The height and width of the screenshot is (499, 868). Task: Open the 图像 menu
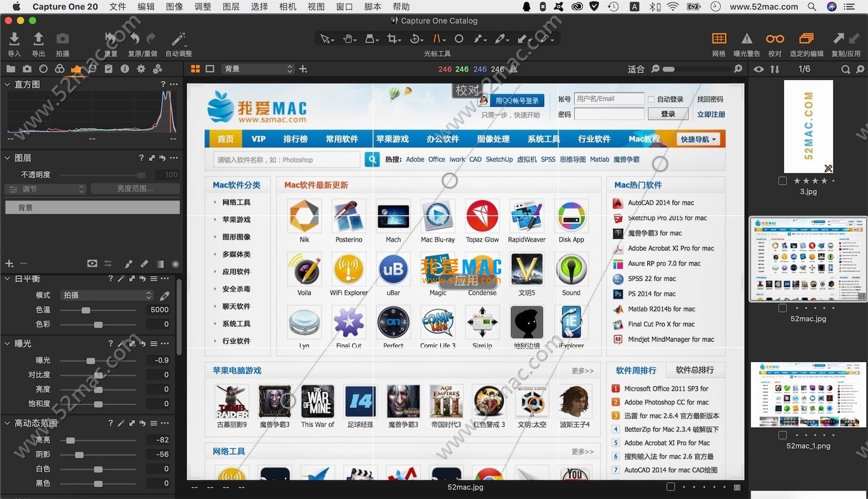point(174,7)
